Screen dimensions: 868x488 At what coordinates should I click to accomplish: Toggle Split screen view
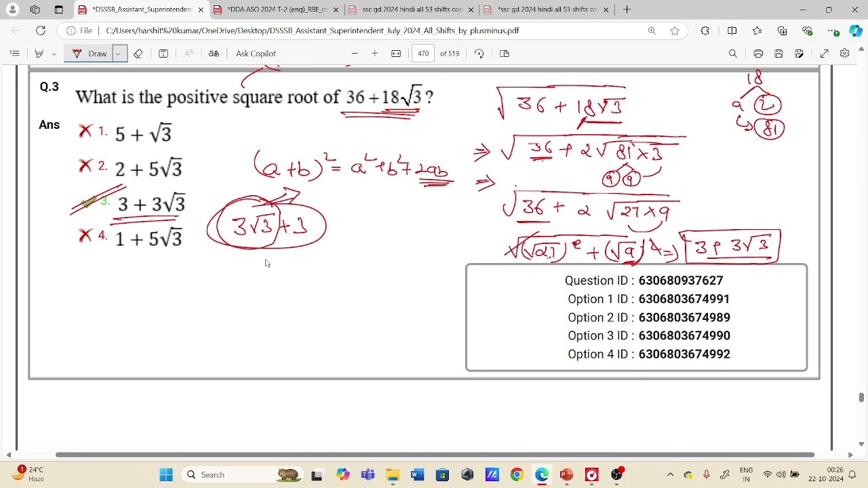coord(732,30)
